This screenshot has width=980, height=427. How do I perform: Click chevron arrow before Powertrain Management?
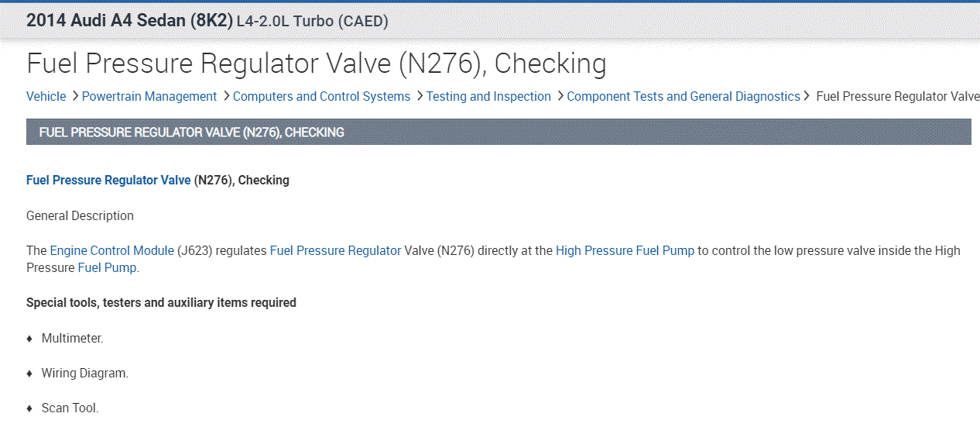click(75, 96)
